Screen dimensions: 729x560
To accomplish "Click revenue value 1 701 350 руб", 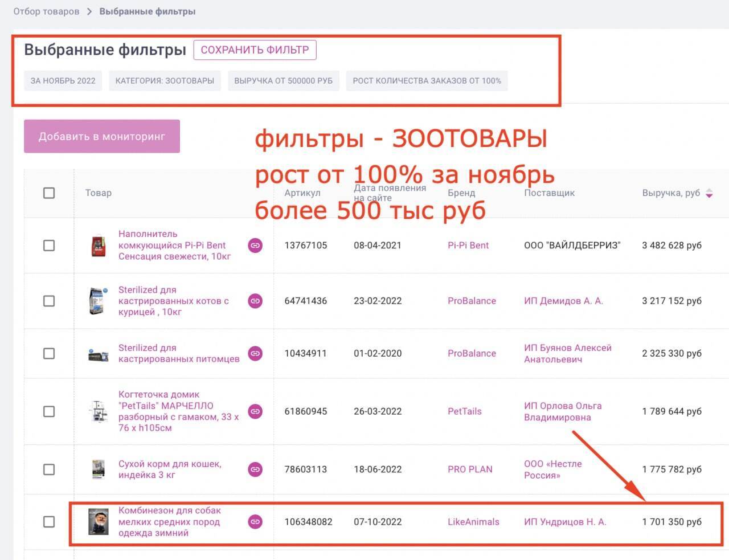I will [x=672, y=522].
